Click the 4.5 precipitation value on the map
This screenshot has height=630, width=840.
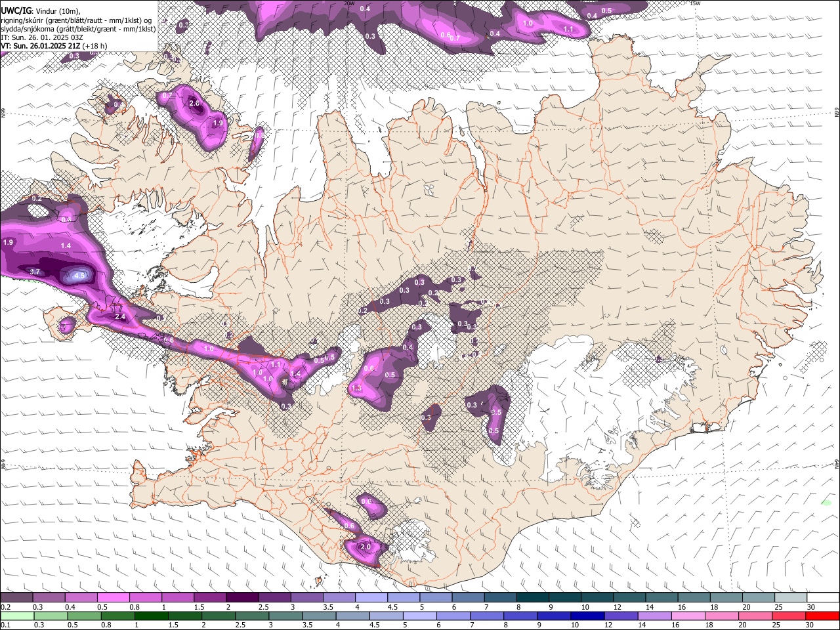(x=80, y=276)
